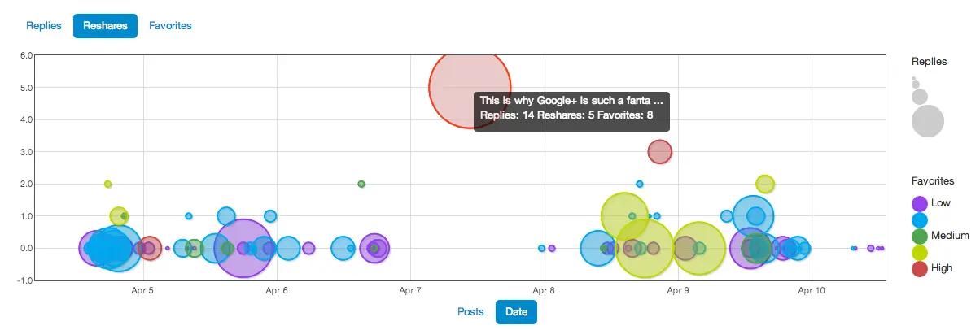
Task: Click the purple Low favorites swatch
Action: click(920, 203)
